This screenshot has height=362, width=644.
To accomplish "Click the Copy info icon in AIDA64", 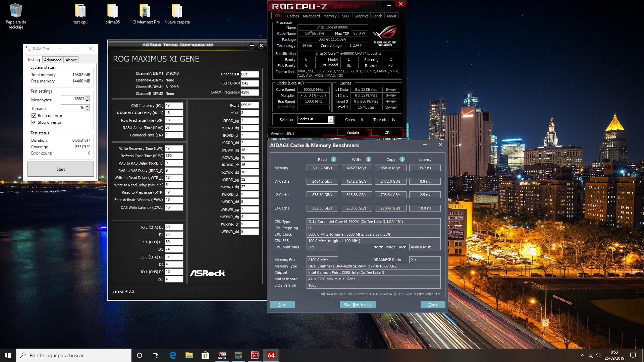I will [402, 159].
